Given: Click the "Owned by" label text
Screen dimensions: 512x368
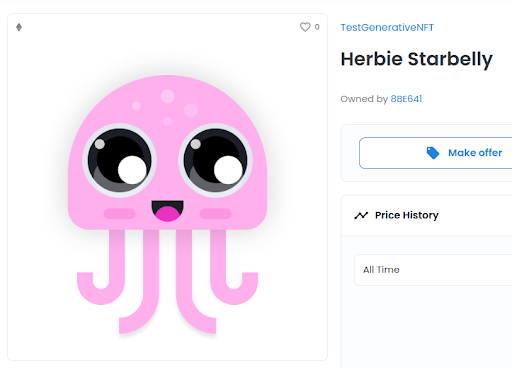Looking at the screenshot, I should (x=364, y=99).
